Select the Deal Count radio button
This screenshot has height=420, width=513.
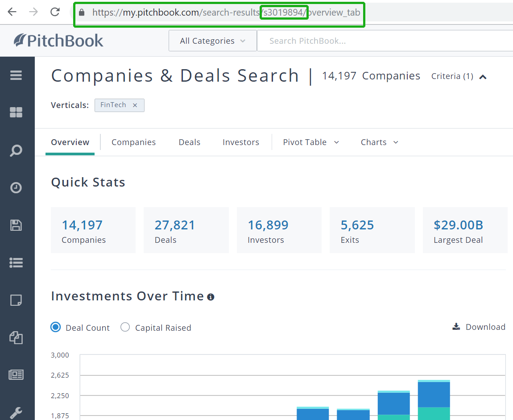point(55,327)
